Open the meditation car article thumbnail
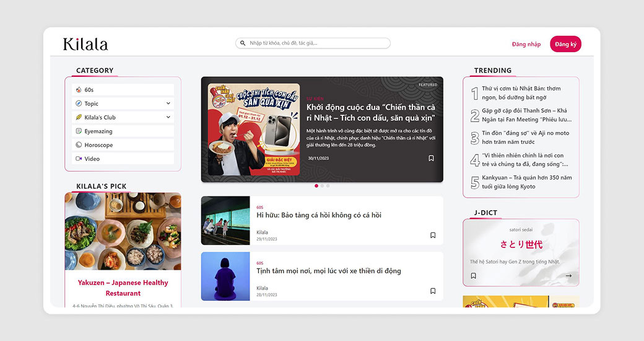The width and height of the screenshot is (644, 341). (x=225, y=276)
